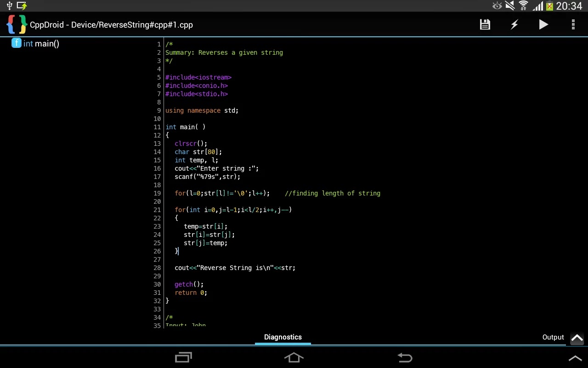Tap the Android home button
The image size is (588, 368).
[x=294, y=357]
